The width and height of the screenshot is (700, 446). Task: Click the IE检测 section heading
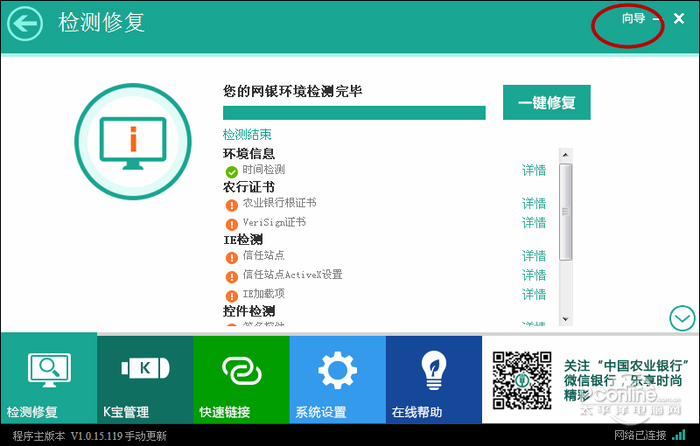point(243,240)
